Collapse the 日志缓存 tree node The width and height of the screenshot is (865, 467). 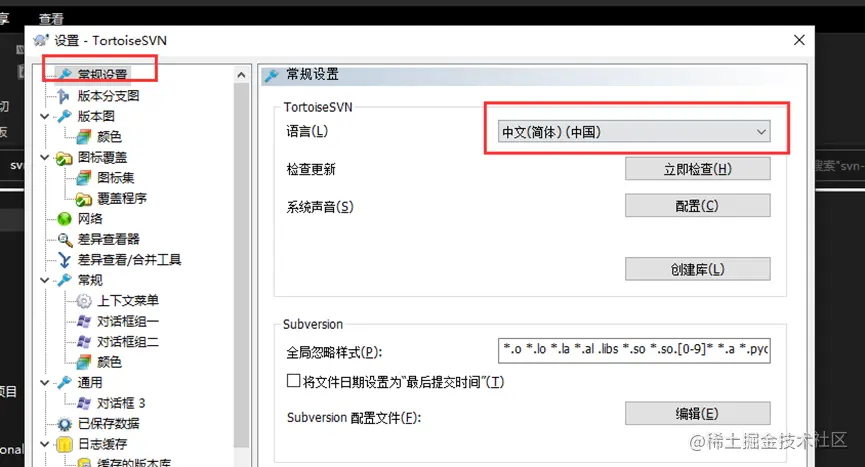45,444
